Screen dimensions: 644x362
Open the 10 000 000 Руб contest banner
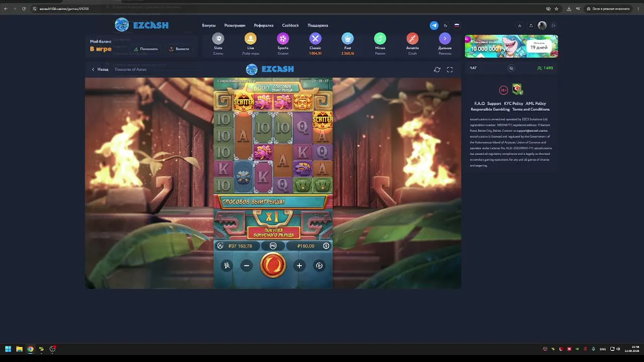[x=511, y=46]
